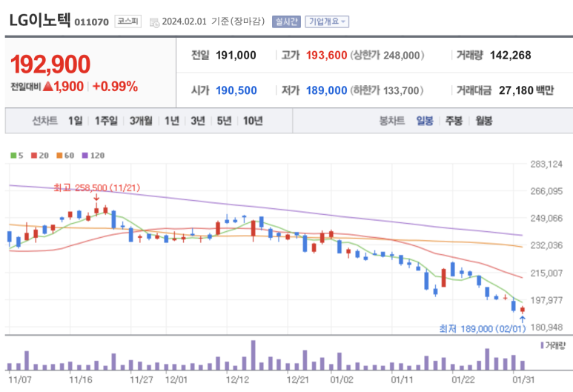573x392 pixels.
Task: Click the open price 190,500
Action: pyautogui.click(x=236, y=90)
